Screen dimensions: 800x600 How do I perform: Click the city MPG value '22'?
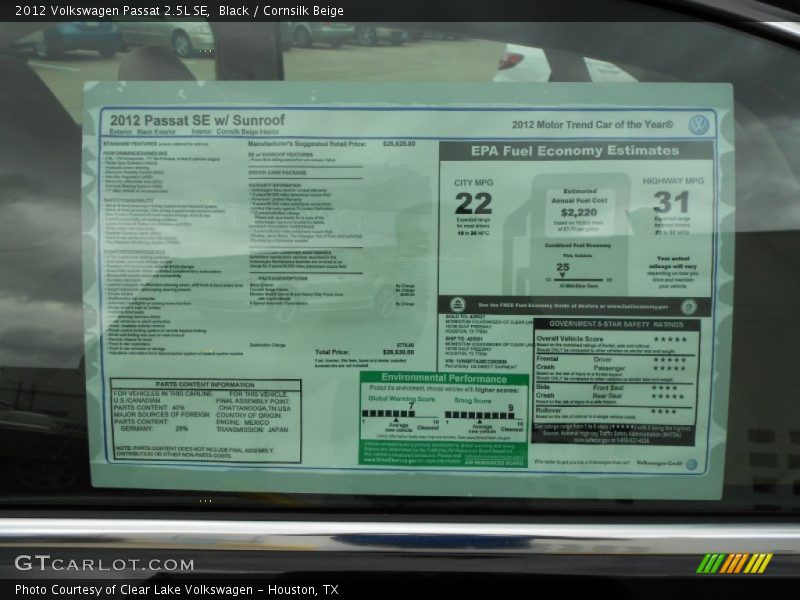(x=473, y=203)
